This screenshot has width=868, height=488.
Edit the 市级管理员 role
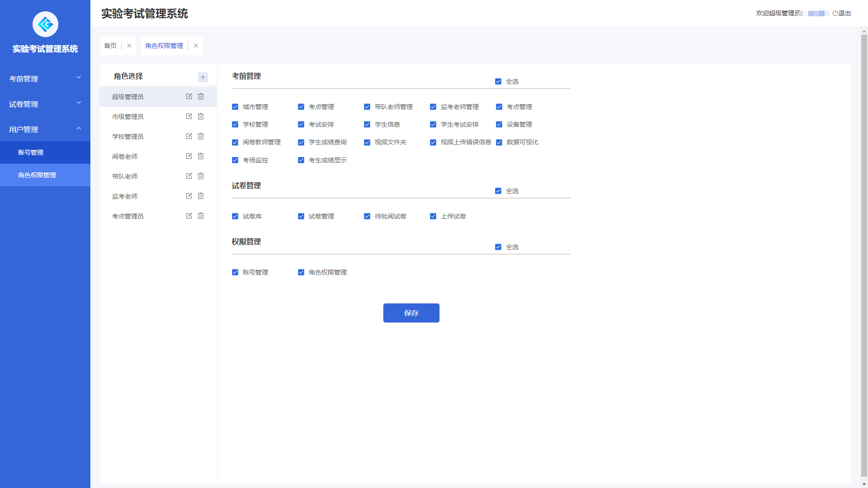pos(189,116)
